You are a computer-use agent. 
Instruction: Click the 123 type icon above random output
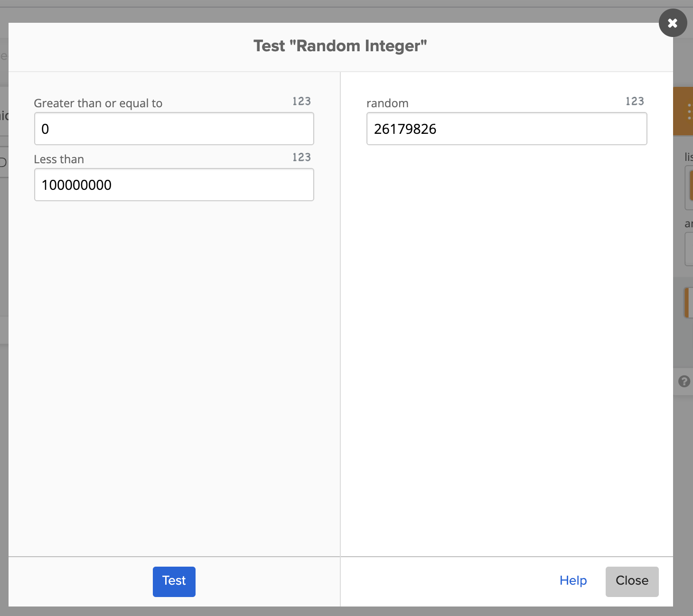635,102
